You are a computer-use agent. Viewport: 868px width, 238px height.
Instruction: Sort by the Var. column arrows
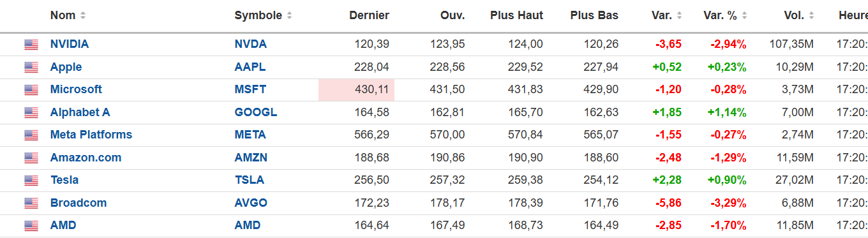click(679, 15)
